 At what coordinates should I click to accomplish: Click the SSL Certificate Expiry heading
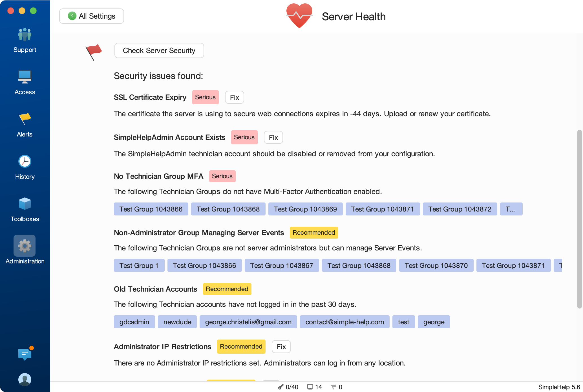[150, 97]
